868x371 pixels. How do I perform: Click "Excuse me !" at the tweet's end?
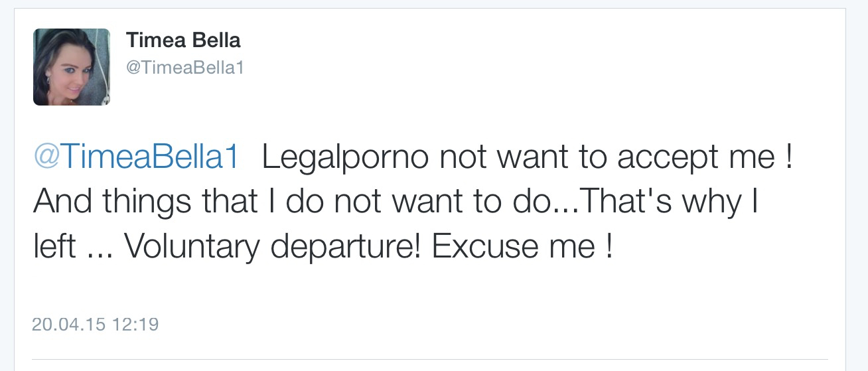tap(522, 247)
